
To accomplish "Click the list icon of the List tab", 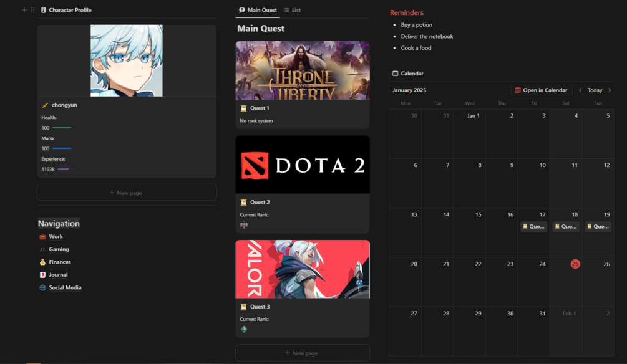I will (x=286, y=10).
